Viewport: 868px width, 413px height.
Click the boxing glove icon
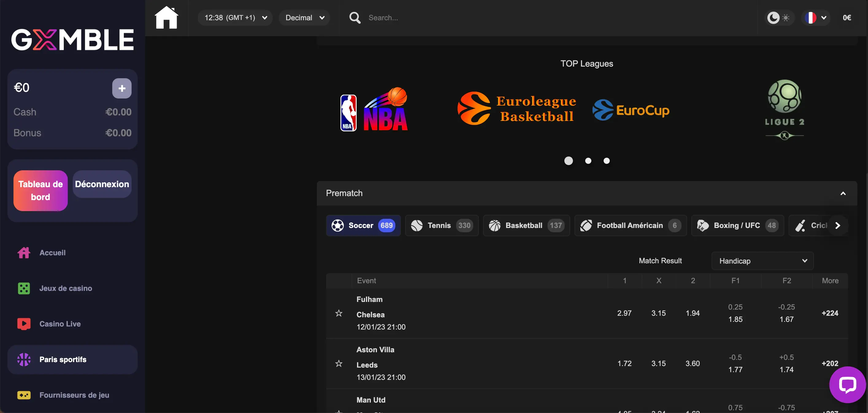pyautogui.click(x=703, y=225)
